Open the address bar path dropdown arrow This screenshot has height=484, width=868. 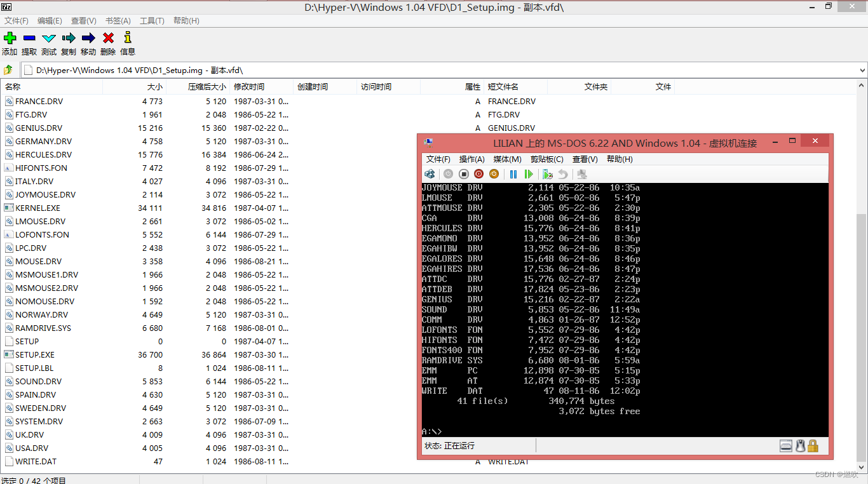(862, 70)
